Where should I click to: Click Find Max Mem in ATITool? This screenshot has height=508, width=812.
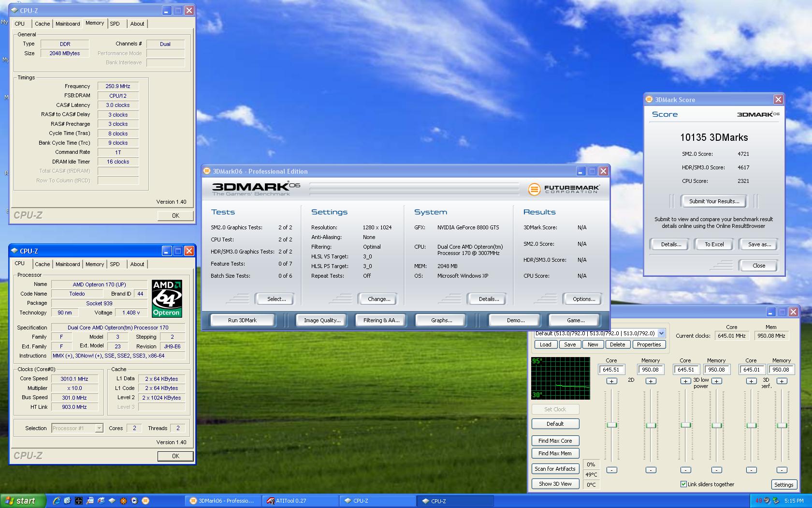(555, 453)
